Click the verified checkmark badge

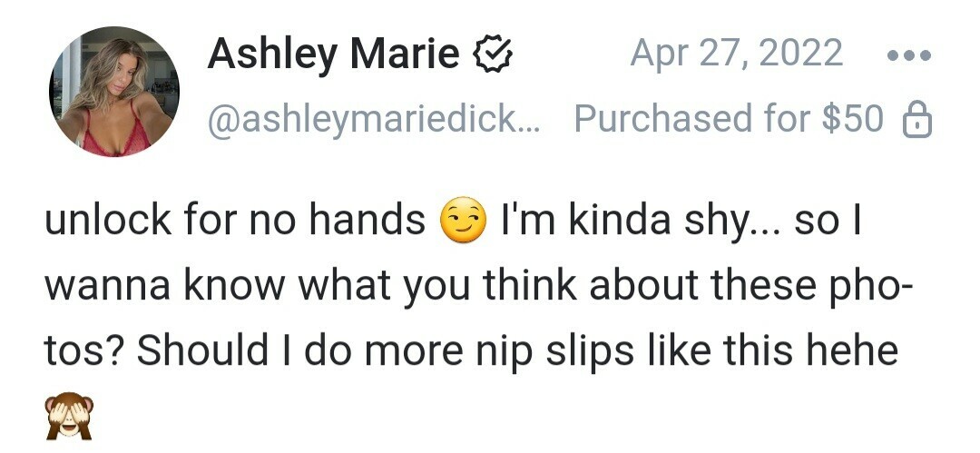pyautogui.click(x=494, y=56)
